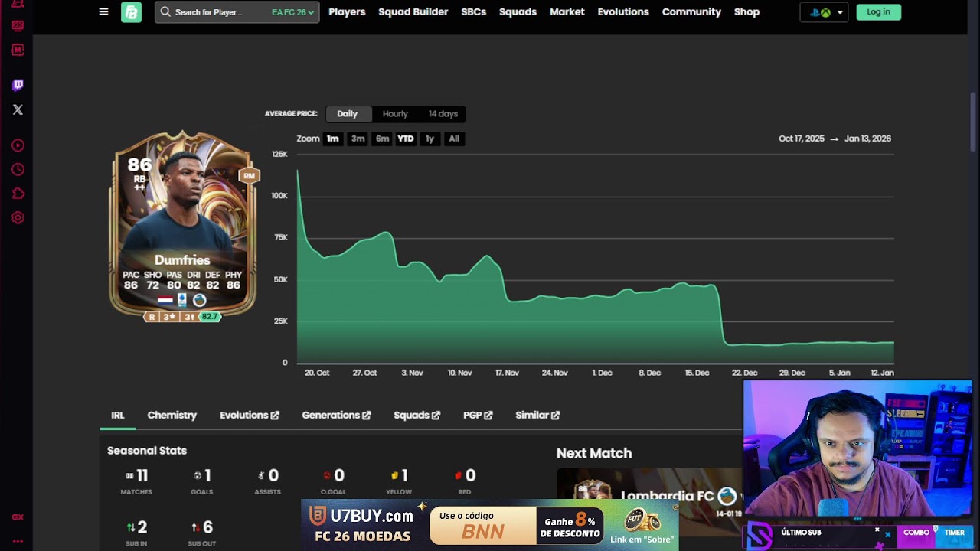This screenshot has width=980, height=551.
Task: Open the PGP tab
Action: (478, 416)
